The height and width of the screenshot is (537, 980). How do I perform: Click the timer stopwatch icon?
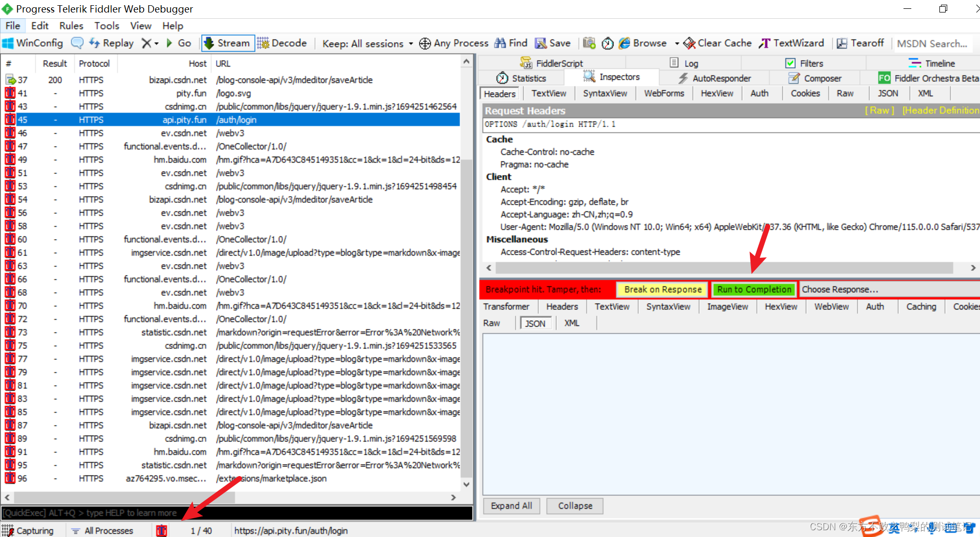pyautogui.click(x=607, y=43)
